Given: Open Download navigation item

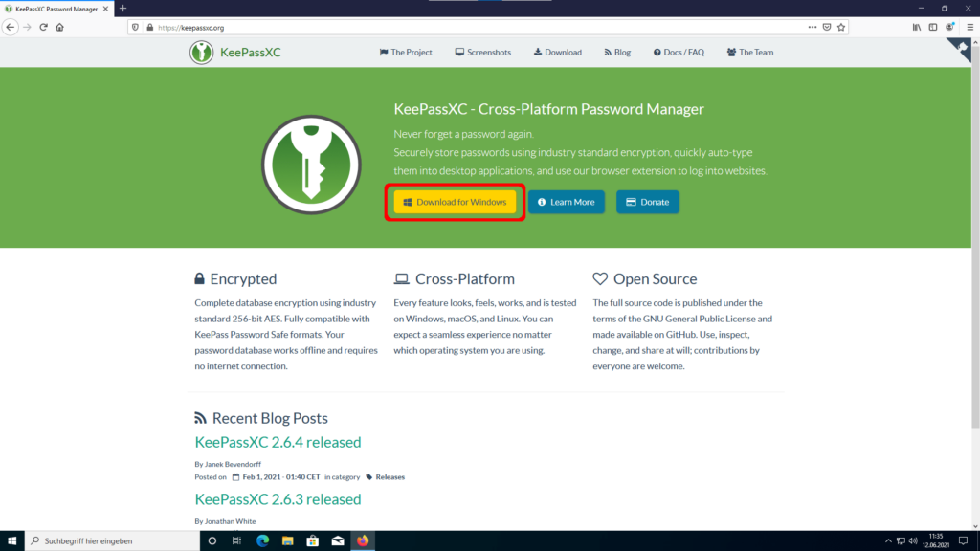Looking at the screenshot, I should [x=558, y=53].
